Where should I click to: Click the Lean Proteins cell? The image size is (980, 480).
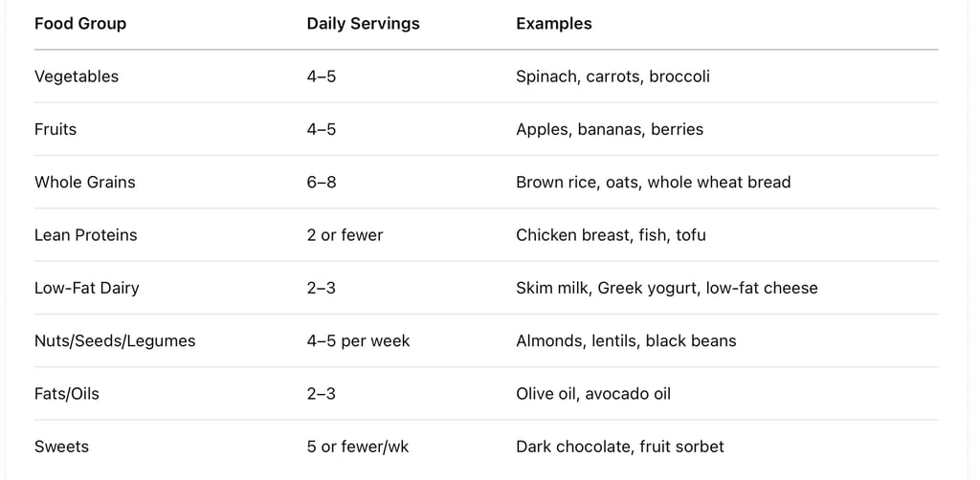[85, 235]
